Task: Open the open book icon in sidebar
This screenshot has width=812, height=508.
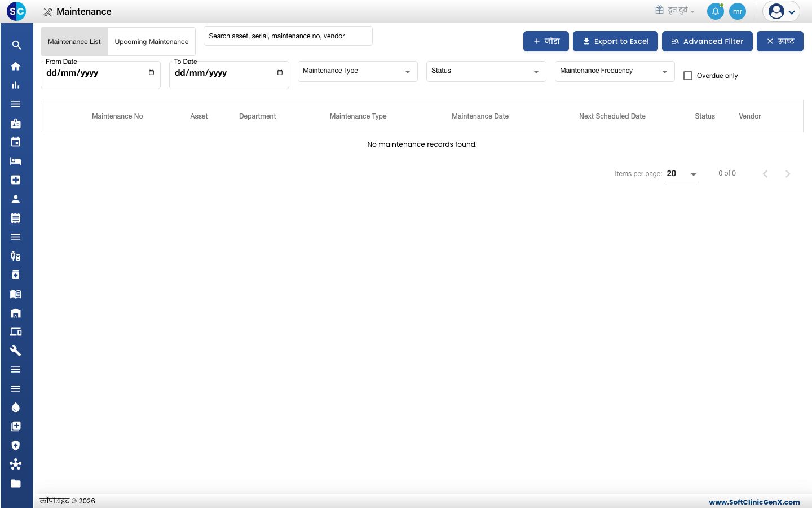Action: click(16, 294)
